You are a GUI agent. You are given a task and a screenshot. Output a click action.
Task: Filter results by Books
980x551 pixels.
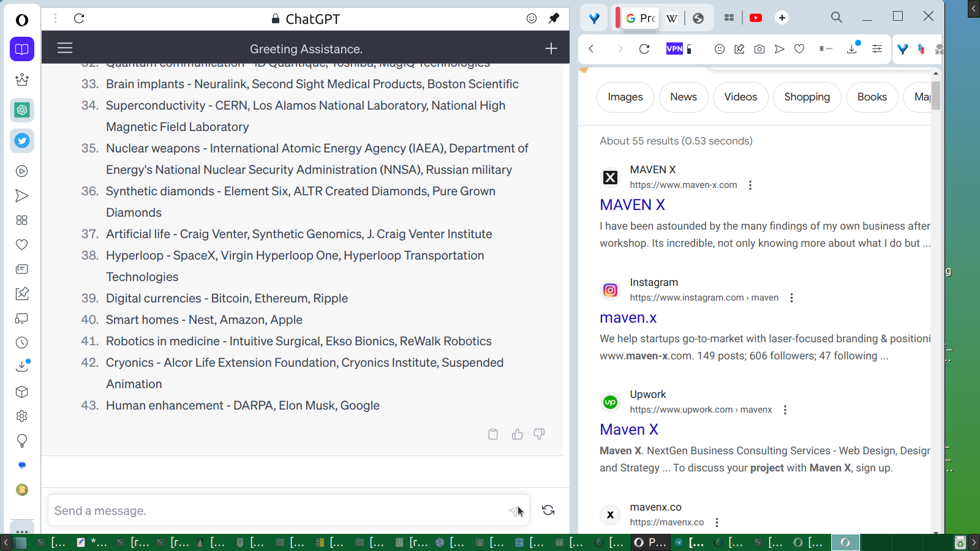pos(872,97)
